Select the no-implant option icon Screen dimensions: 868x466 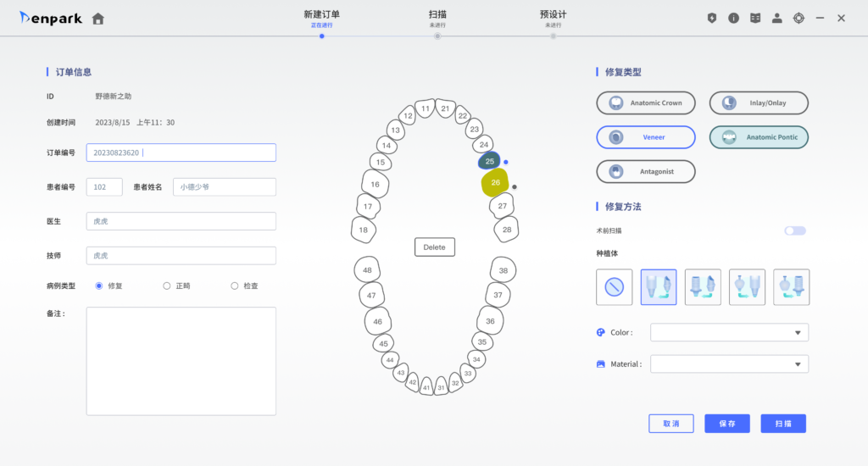click(615, 287)
